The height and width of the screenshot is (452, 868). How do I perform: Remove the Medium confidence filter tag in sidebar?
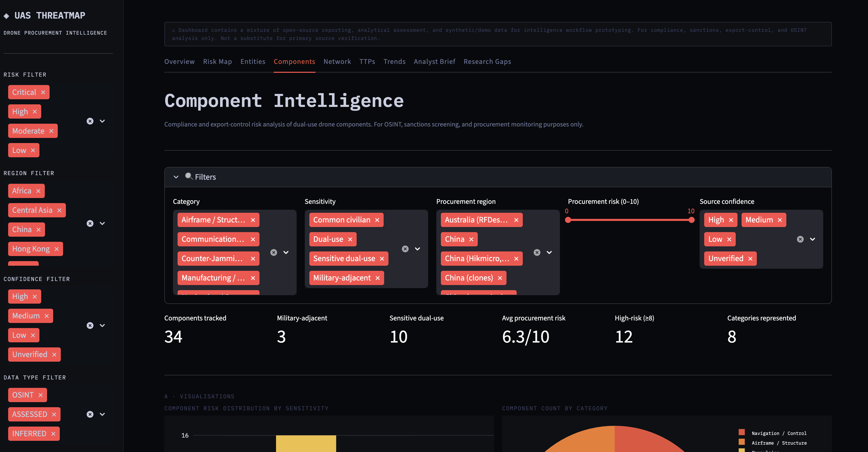pos(47,316)
